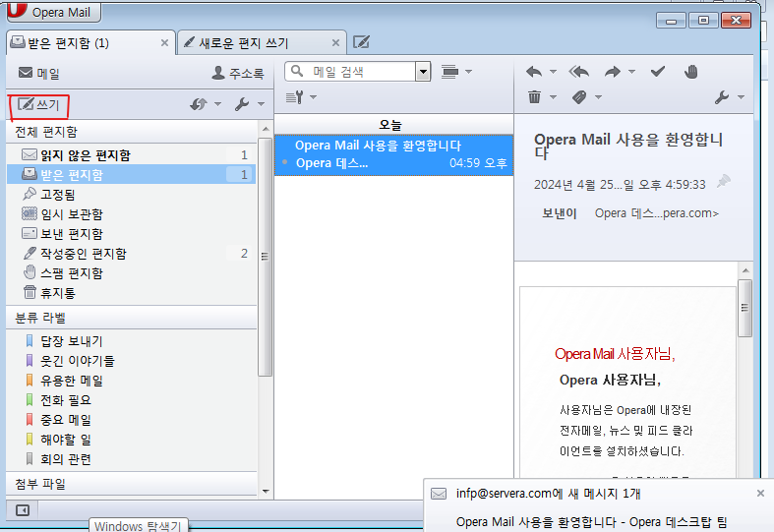
Task: Click into the 메일 검색 search field
Action: pos(363,72)
